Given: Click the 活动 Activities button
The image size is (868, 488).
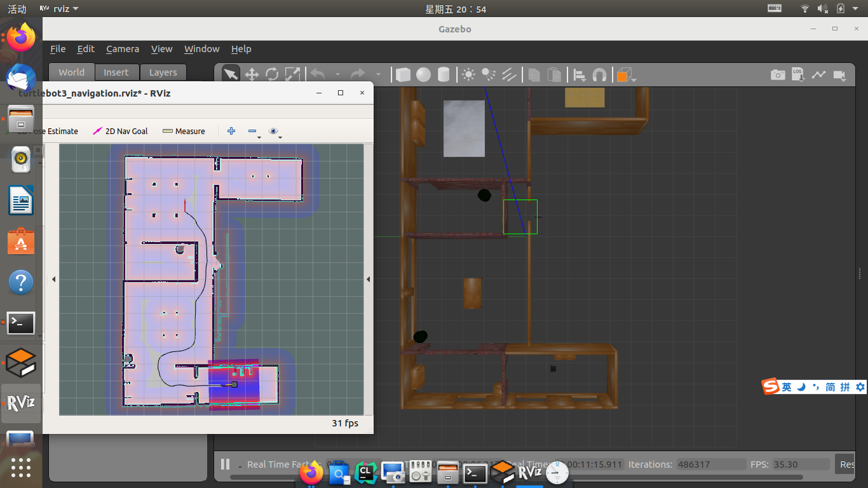Looking at the screenshot, I should click(x=17, y=9).
